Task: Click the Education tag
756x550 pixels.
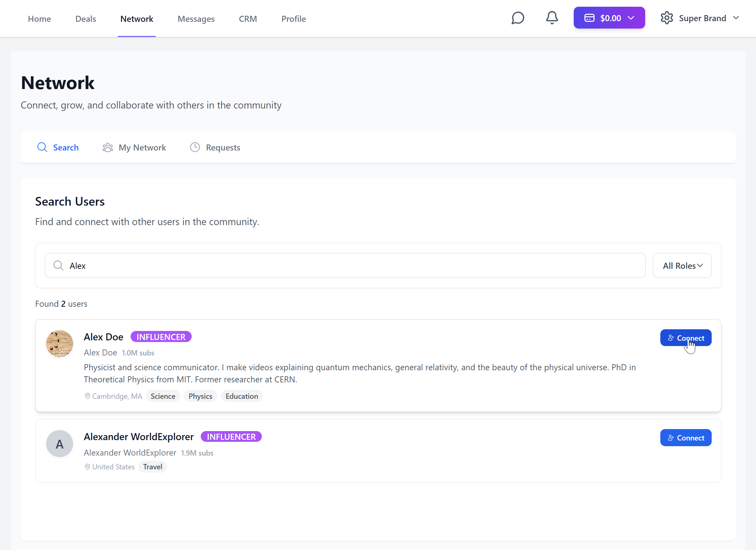Action: tap(242, 396)
